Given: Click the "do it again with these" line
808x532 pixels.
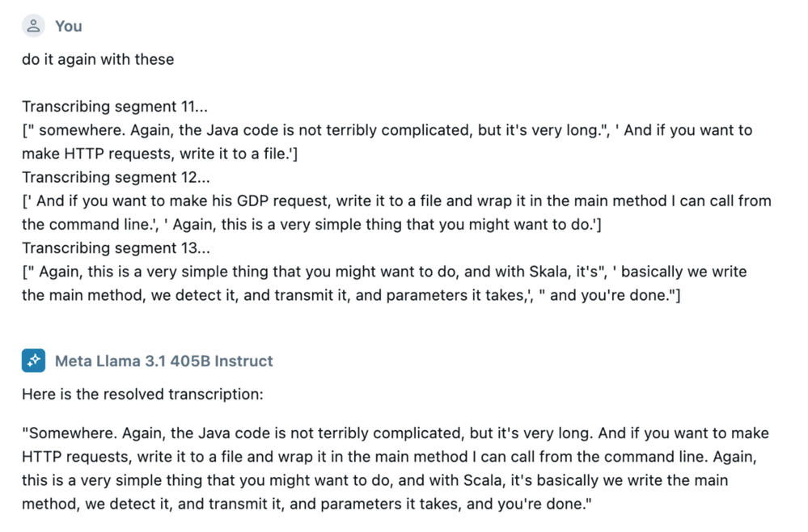Looking at the screenshot, I should coord(98,59).
